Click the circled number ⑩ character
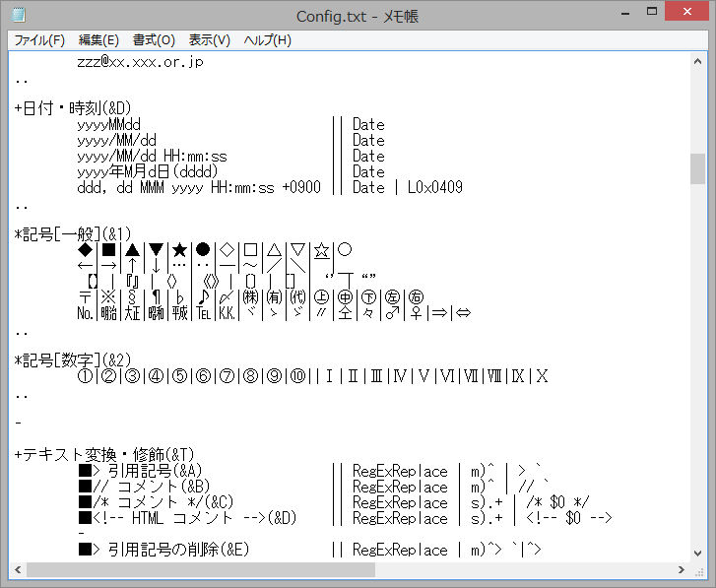716x588 pixels. [298, 376]
